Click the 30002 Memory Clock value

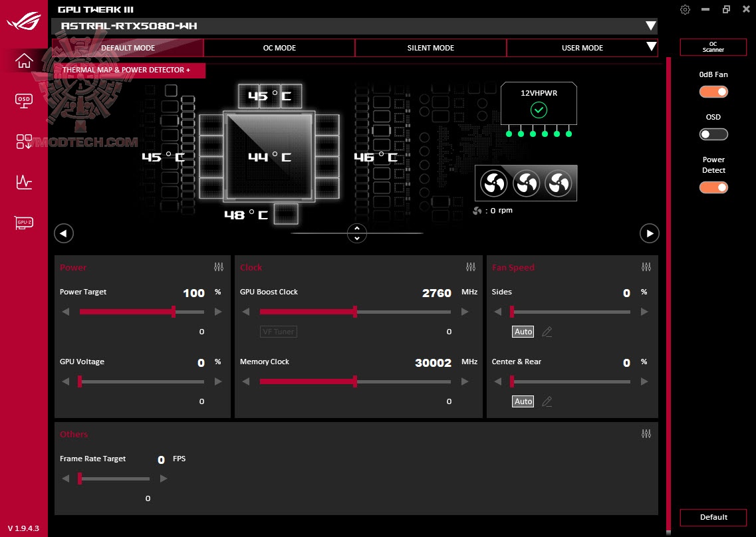click(433, 363)
